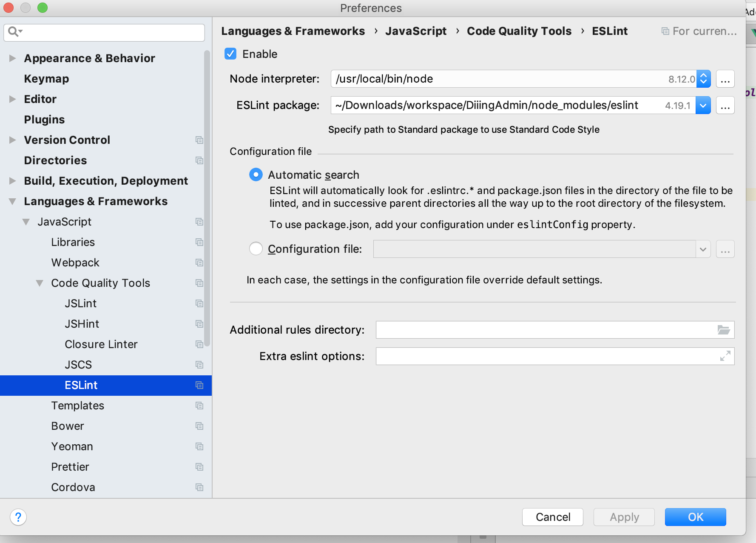
Task: Expand the Version Control section
Action: tap(13, 140)
